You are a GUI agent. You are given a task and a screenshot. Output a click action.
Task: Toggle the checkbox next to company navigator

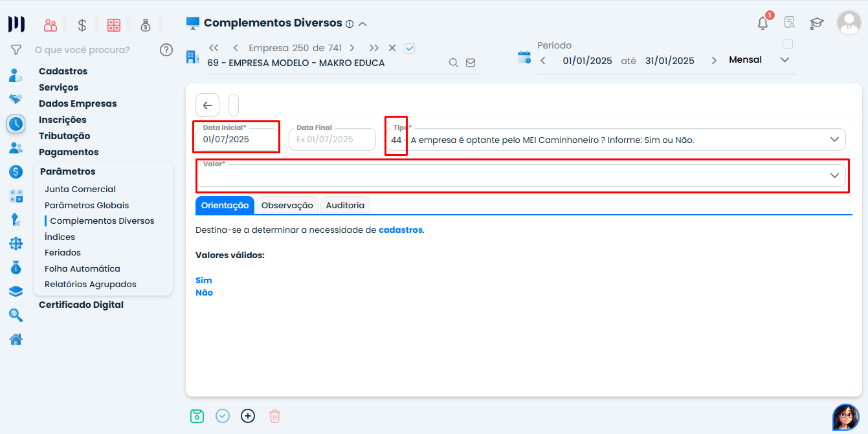click(x=410, y=48)
